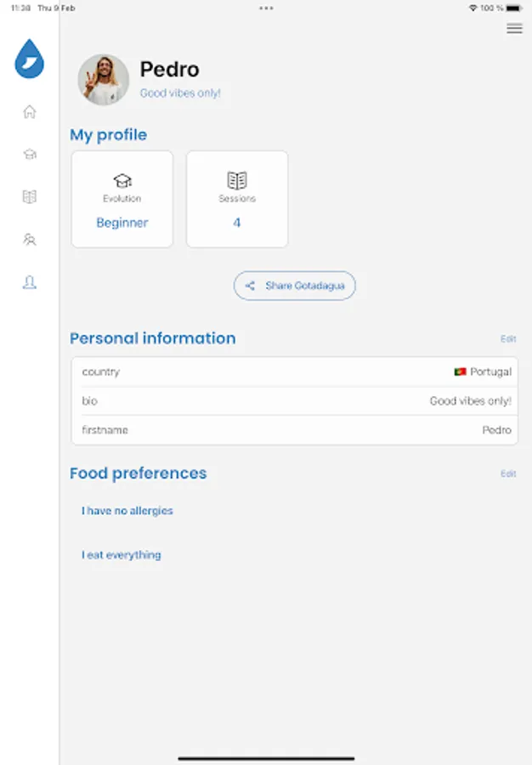This screenshot has width=532, height=765.
Task: Select the country row showing Portugal
Action: 294,372
